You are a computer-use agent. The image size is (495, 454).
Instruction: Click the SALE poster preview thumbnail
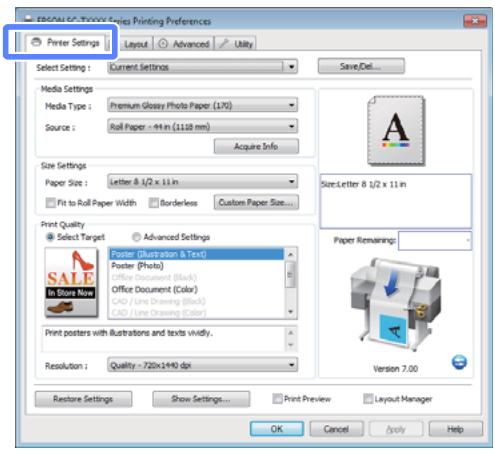(71, 283)
